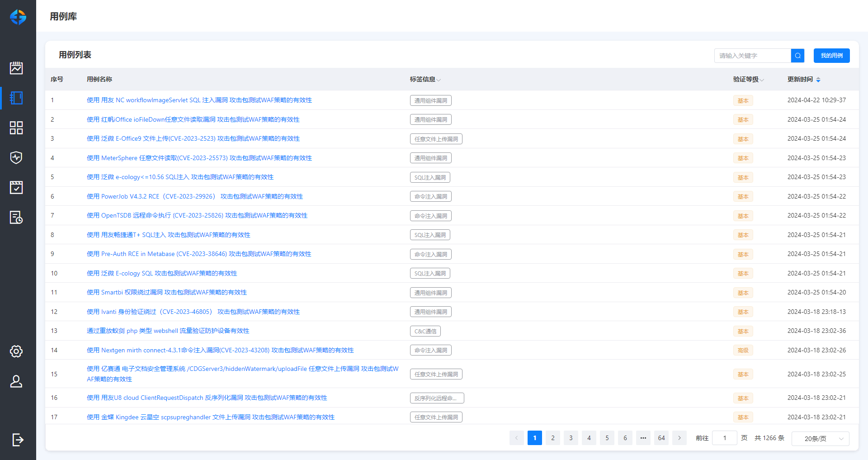The width and height of the screenshot is (868, 460).
Task: Sort by update time arrows
Action: coord(818,80)
